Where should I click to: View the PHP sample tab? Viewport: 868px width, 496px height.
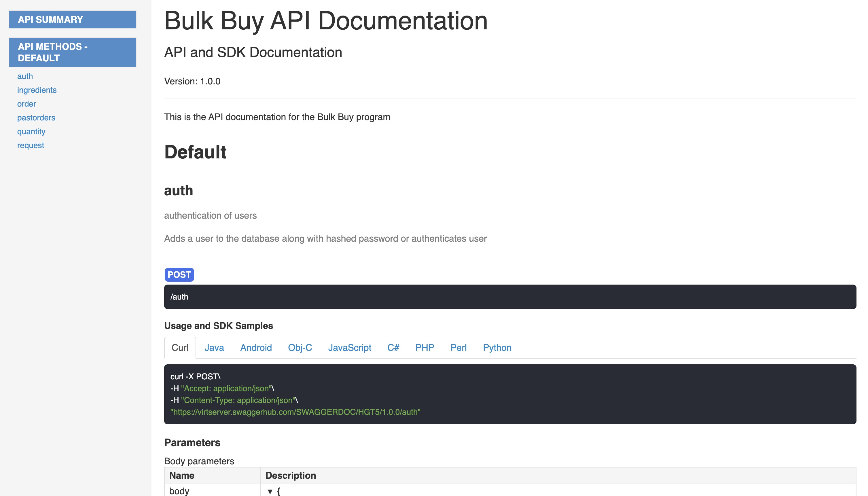click(424, 347)
